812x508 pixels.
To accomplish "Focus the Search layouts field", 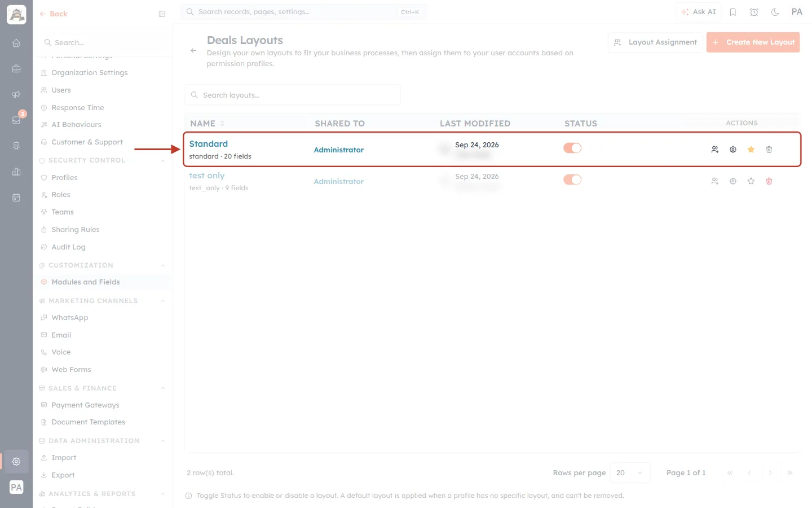I will pyautogui.click(x=293, y=95).
